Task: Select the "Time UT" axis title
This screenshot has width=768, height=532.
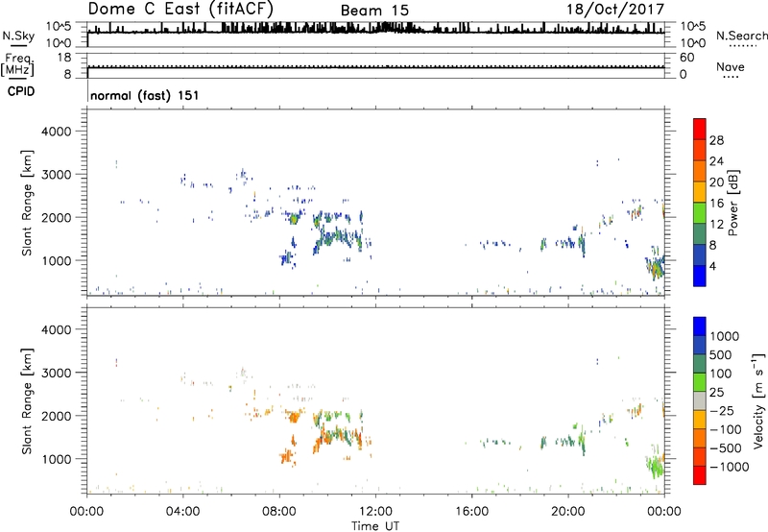Action: click(x=375, y=526)
